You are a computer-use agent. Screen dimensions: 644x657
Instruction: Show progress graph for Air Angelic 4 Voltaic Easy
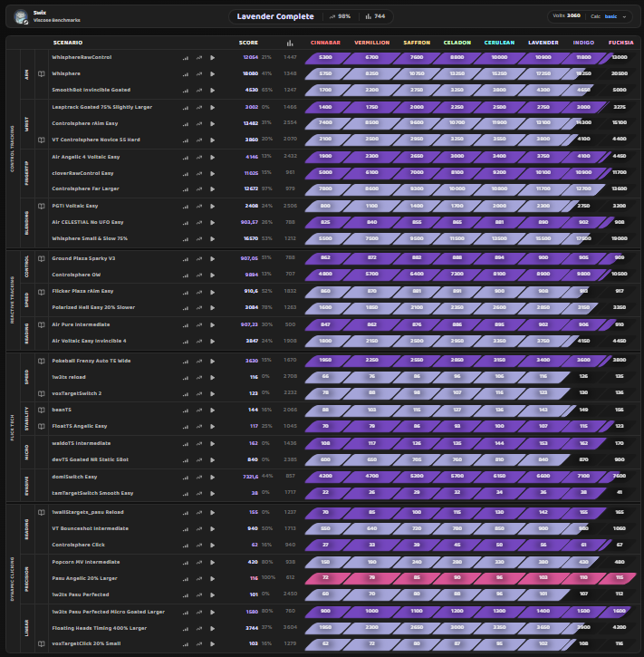[x=199, y=158]
